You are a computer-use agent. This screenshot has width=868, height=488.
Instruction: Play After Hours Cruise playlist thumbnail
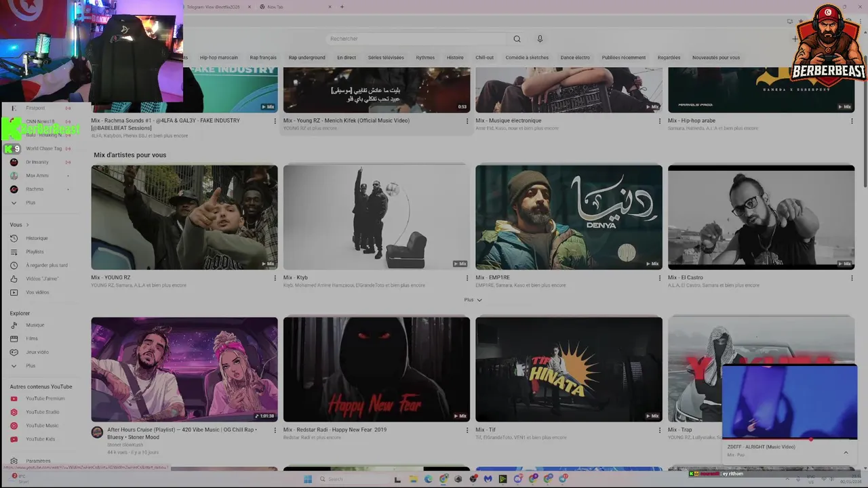coord(184,369)
